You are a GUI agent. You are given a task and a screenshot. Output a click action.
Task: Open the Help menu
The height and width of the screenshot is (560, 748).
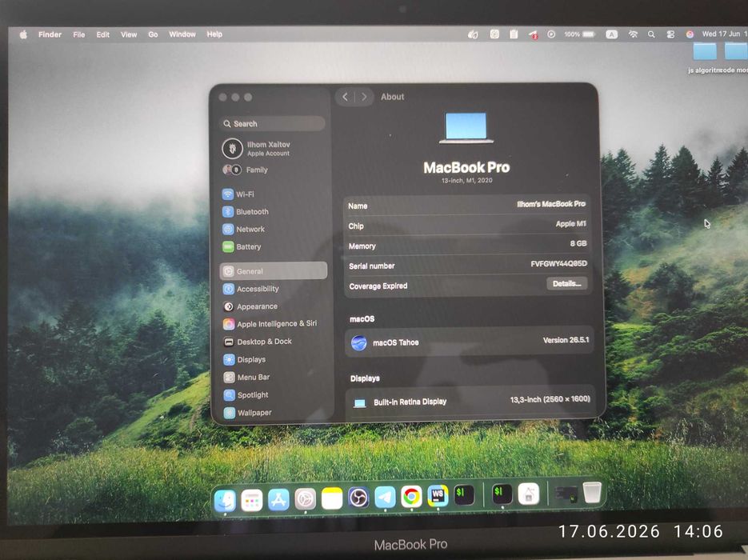coord(214,34)
